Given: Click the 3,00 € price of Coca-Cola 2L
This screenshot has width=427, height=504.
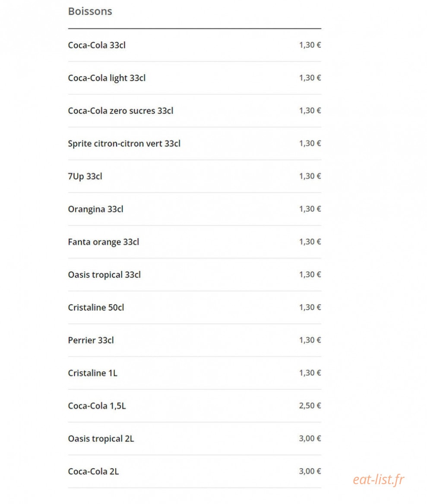Looking at the screenshot, I should click(x=310, y=471).
